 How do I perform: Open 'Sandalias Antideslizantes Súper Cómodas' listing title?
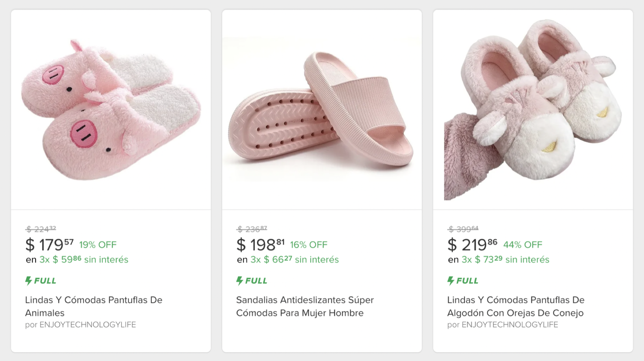click(x=305, y=306)
